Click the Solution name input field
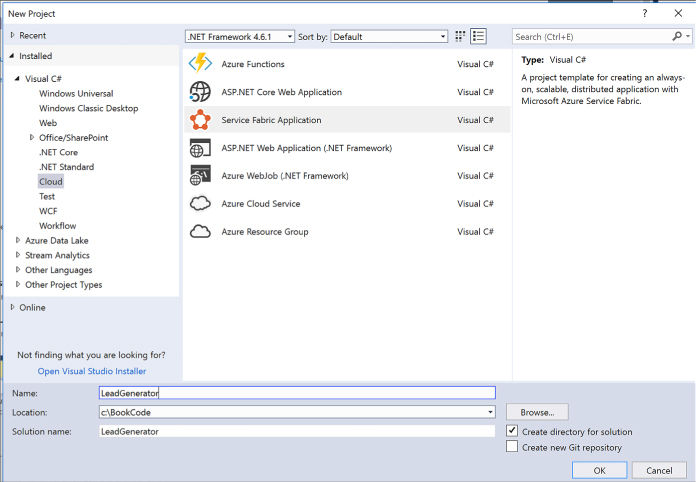Screen dimensions: 696x482 297,431
